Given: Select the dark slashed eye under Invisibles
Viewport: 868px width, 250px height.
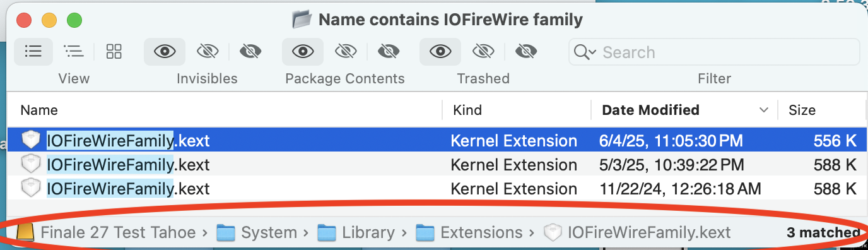Looking at the screenshot, I should [x=250, y=52].
